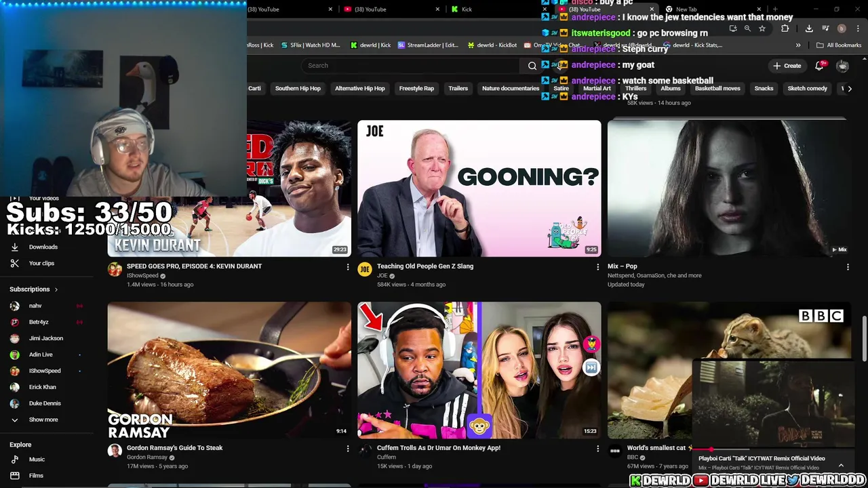Select the Freestyle Rap chip
The width and height of the screenshot is (868, 488).
click(x=416, y=88)
